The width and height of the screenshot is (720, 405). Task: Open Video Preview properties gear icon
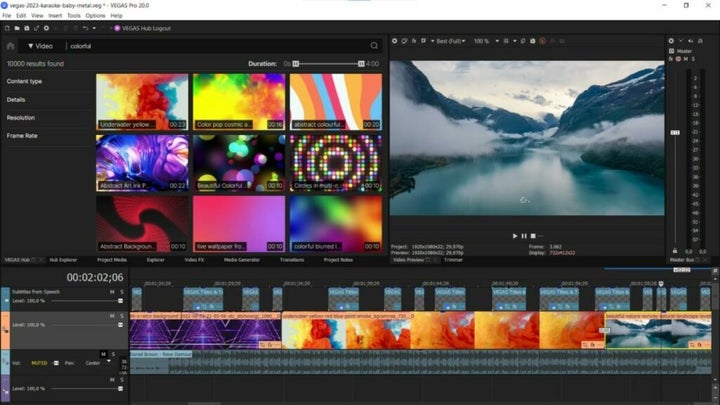[395, 41]
